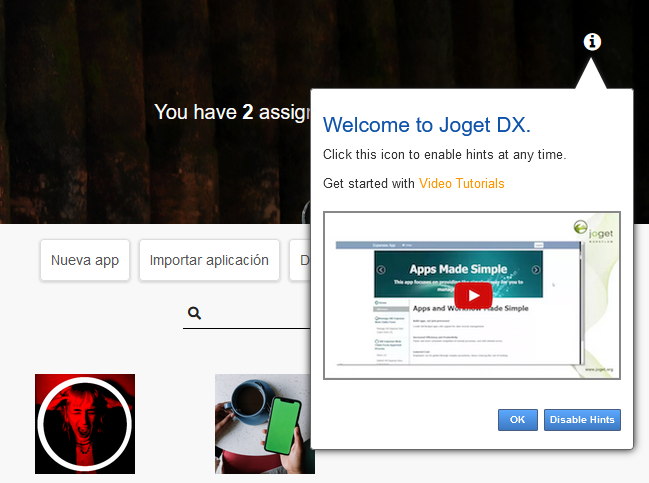
Task: Click video's next slide arrow
Action: coord(536,270)
